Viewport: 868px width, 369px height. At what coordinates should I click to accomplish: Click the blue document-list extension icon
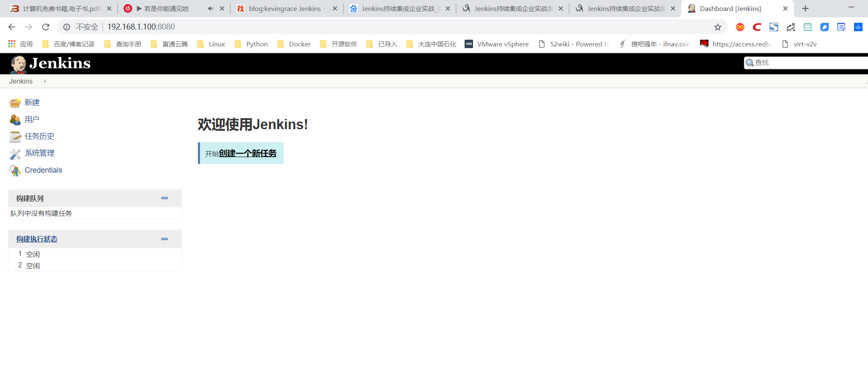pyautogui.click(x=841, y=27)
